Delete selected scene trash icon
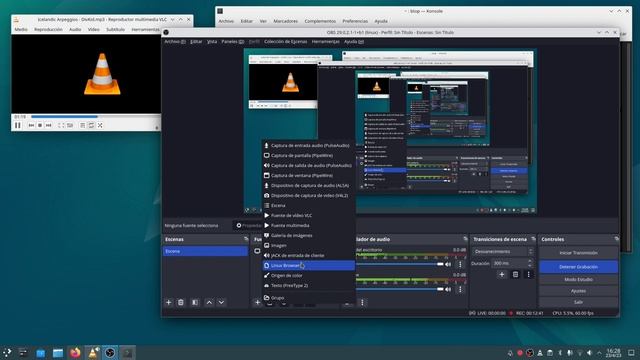Viewport: 640px width, 360px height. [181, 302]
